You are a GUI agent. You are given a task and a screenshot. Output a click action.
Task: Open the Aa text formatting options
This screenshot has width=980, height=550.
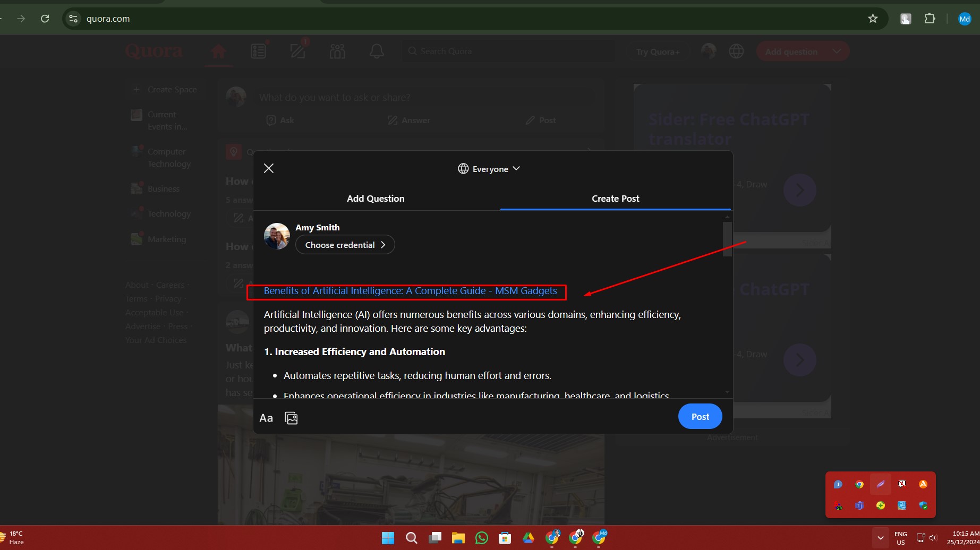click(266, 418)
